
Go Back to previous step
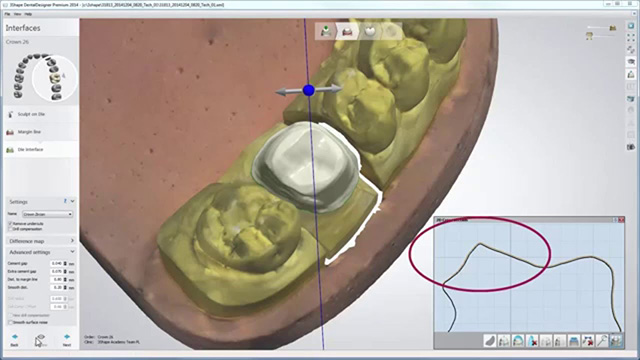[14, 340]
